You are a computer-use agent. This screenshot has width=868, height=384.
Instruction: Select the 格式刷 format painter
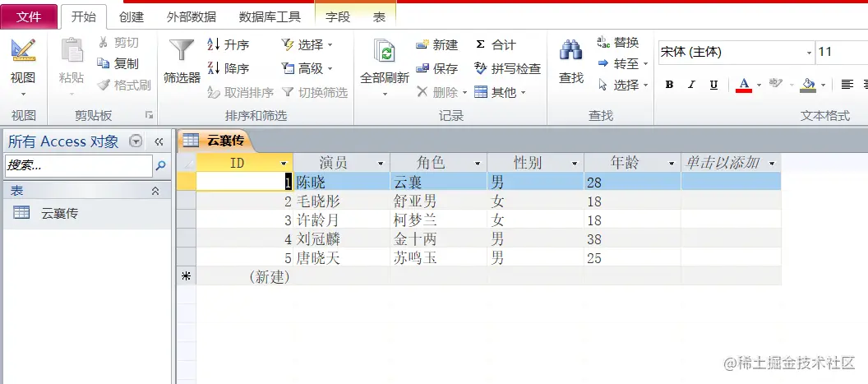pyautogui.click(x=124, y=85)
